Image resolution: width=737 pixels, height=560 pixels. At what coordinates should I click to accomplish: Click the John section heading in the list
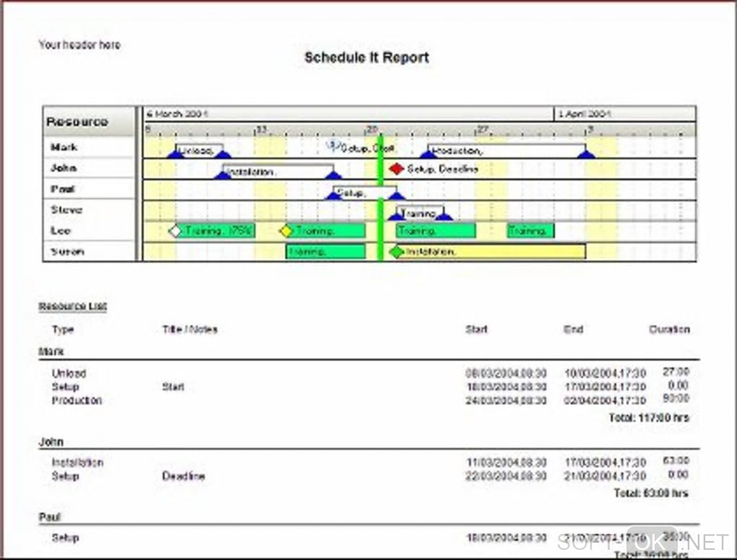(x=51, y=442)
